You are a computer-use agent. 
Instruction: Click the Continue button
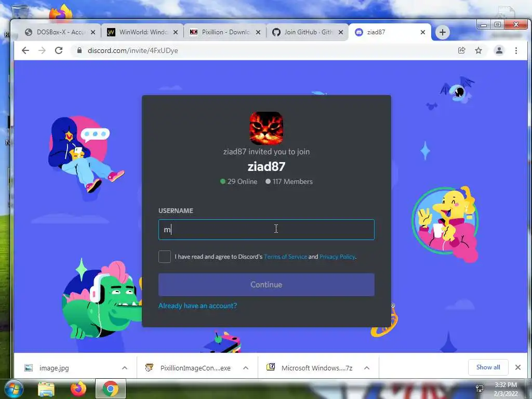[267, 285]
